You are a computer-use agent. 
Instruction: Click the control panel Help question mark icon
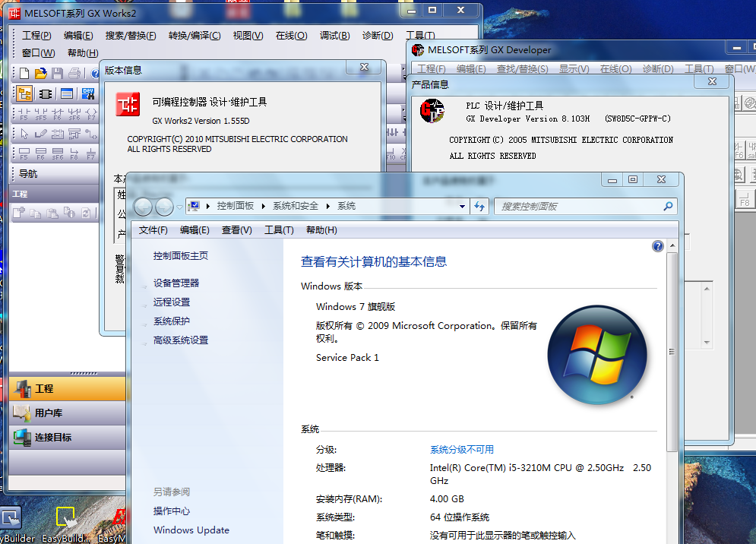(658, 246)
